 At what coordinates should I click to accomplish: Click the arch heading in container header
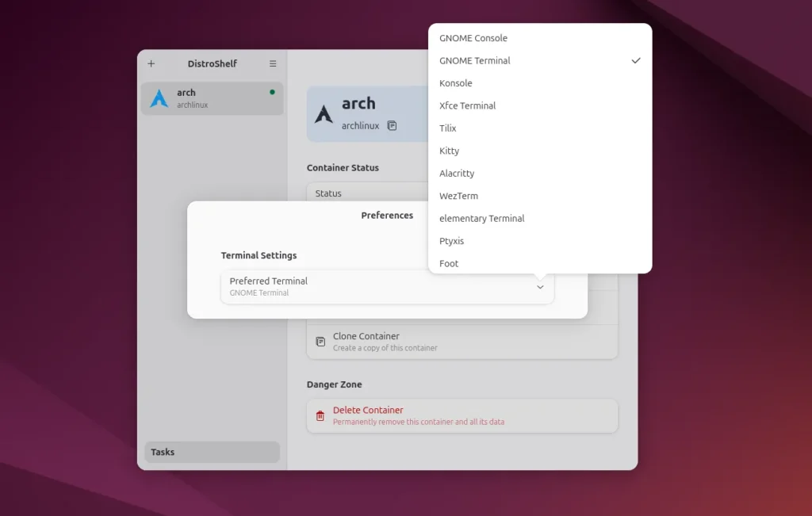(x=358, y=104)
